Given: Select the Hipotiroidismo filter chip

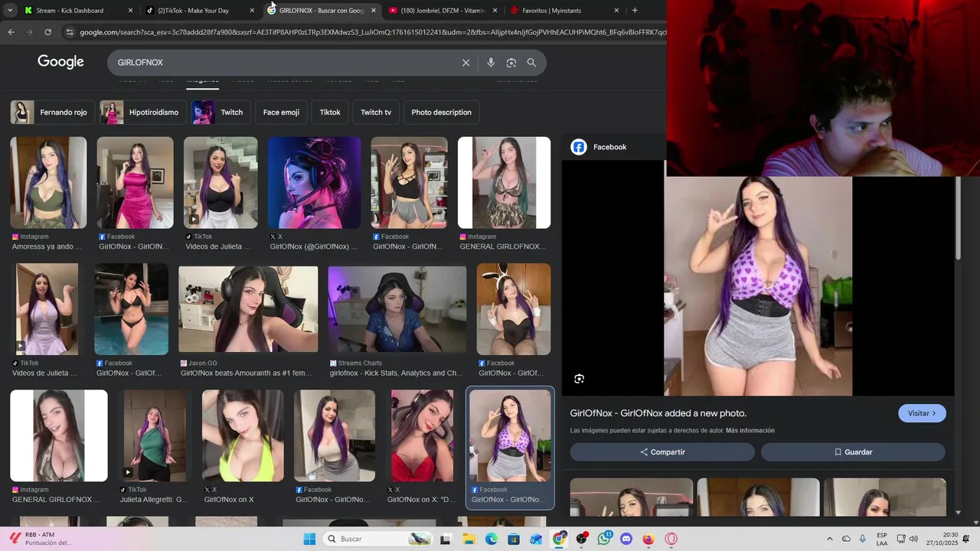Looking at the screenshot, I should (142, 112).
